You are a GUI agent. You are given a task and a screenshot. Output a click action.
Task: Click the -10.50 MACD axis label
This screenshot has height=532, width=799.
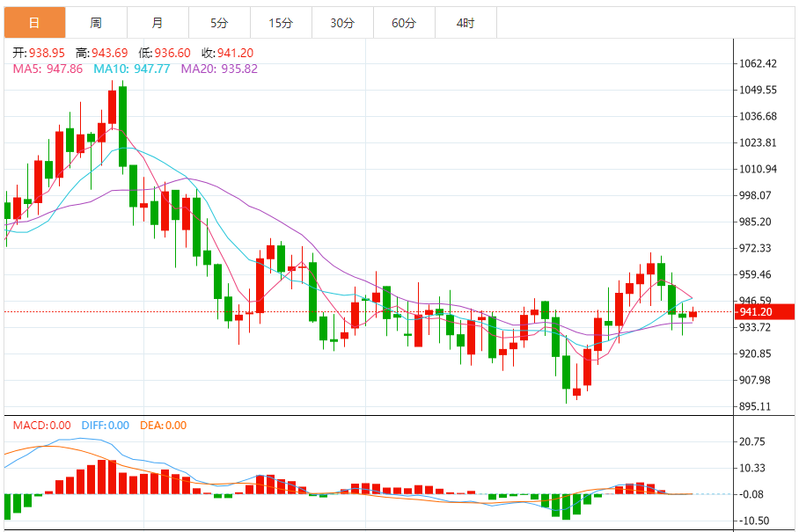click(754, 521)
